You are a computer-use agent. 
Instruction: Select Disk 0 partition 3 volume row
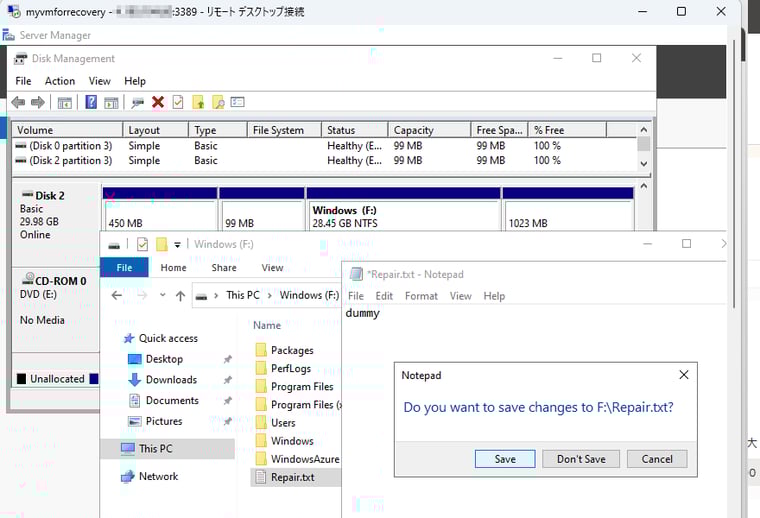tap(324, 146)
